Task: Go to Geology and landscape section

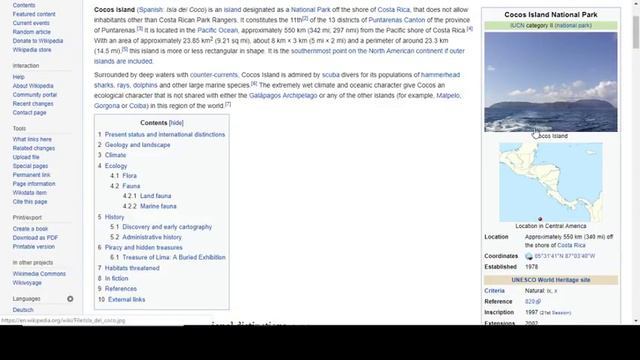Action: point(138,145)
